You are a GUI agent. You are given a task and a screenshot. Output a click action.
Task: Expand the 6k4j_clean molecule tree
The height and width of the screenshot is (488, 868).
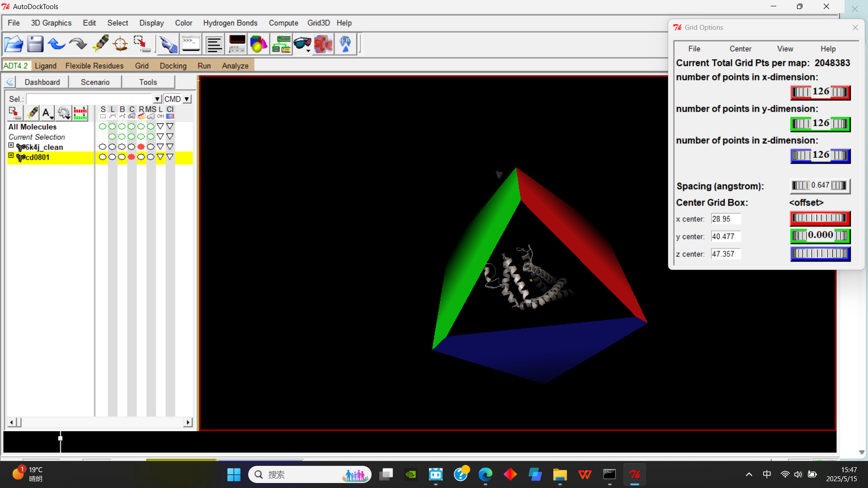[x=11, y=145]
